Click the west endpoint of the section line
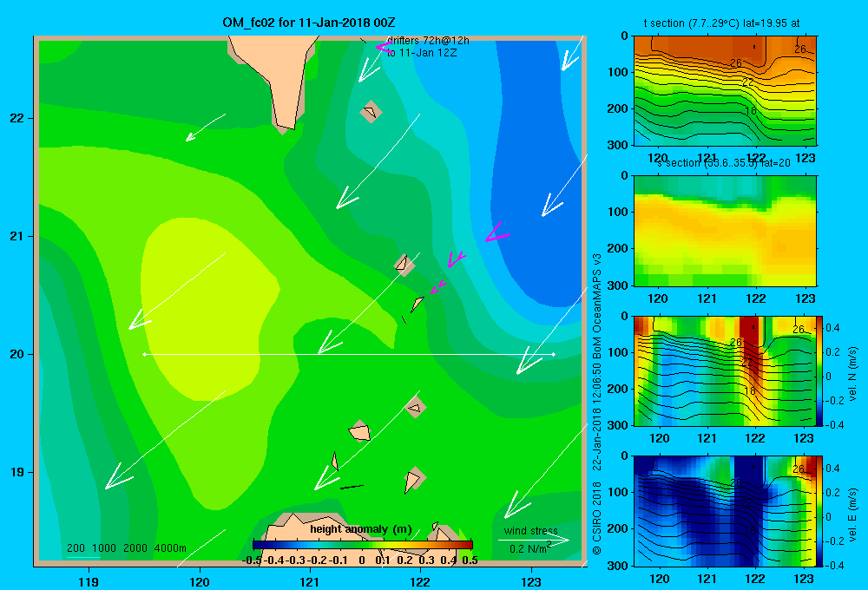Viewport: 868px width, 590px height. tap(144, 354)
